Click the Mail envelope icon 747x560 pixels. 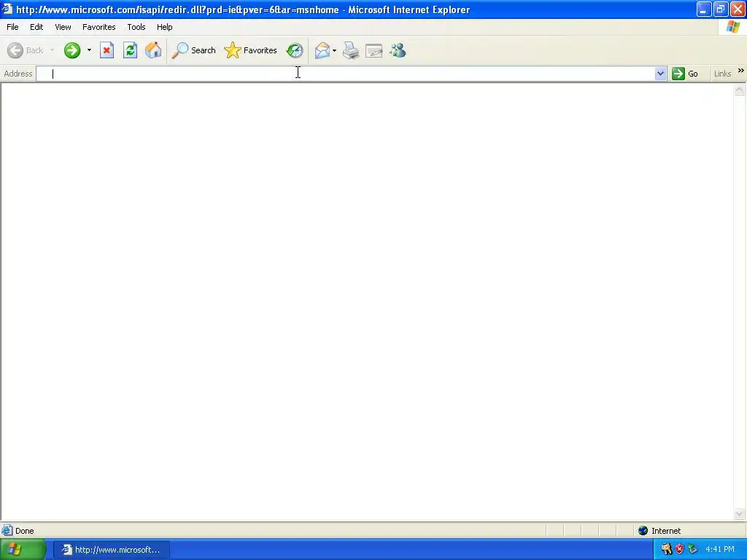322,50
